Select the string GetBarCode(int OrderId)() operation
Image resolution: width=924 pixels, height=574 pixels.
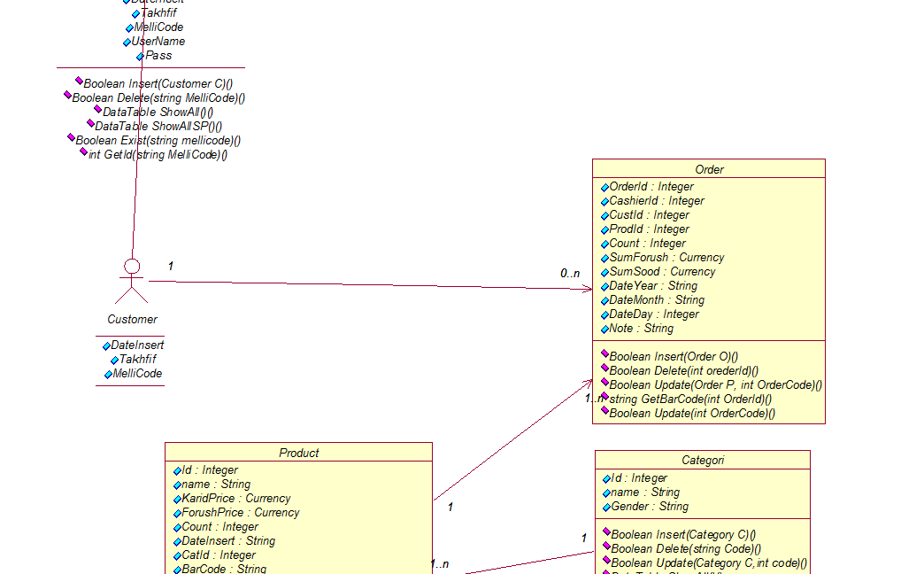[690, 399]
